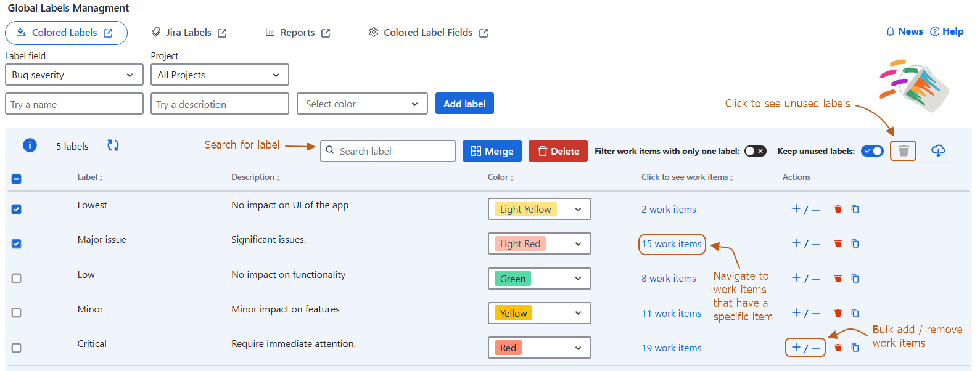Open the Reports tab

click(x=298, y=33)
